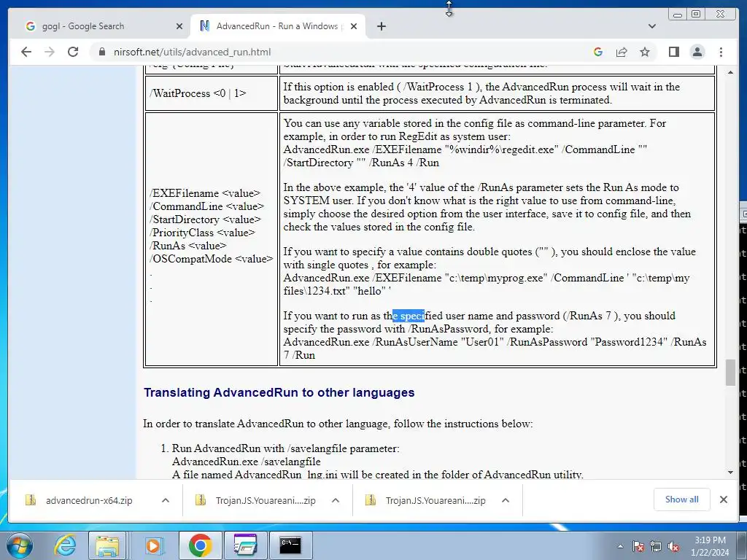This screenshot has height=560, width=747.
Task: Switch to Chrome in the taskbar
Action: (x=200, y=545)
